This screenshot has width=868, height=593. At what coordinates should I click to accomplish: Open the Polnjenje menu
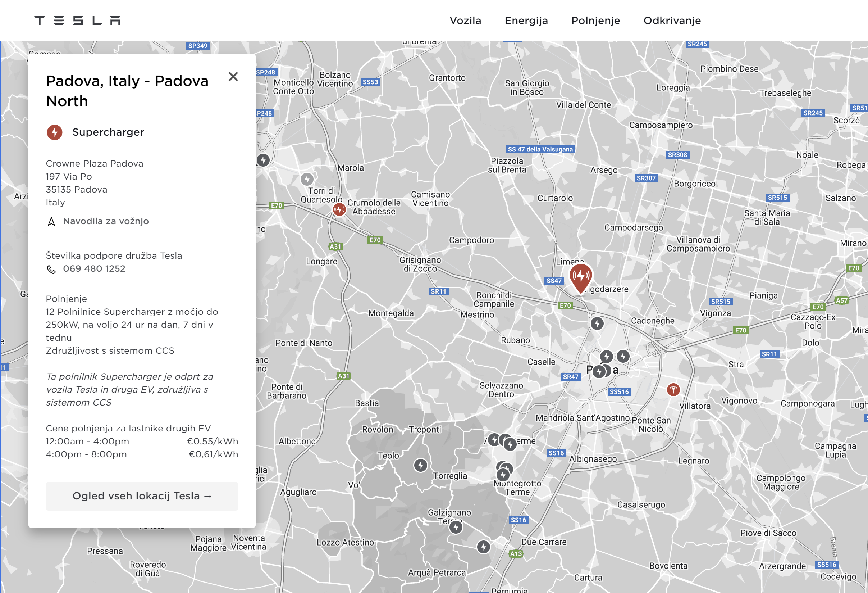tap(596, 21)
